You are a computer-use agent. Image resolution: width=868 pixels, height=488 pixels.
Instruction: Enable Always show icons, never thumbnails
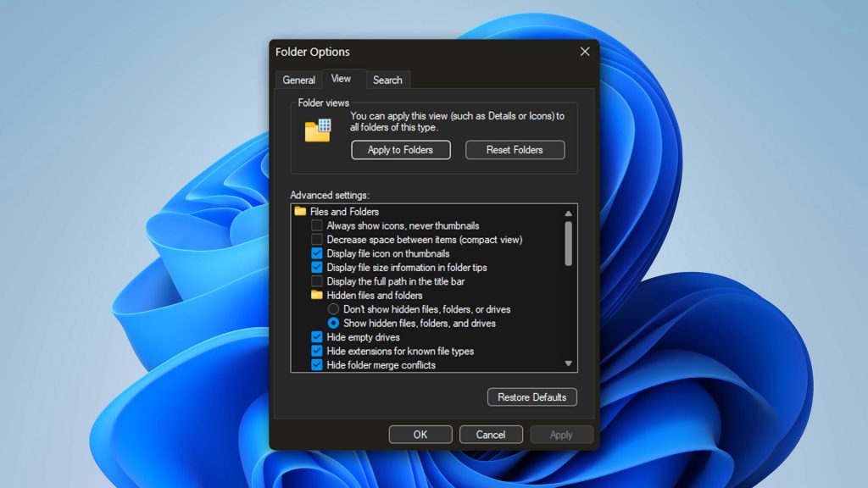pos(319,225)
